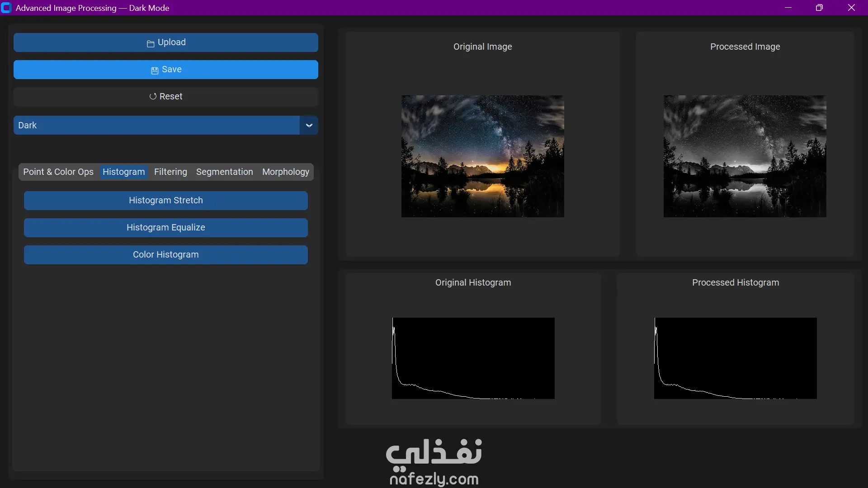Click the Color Histogram button
868x488 pixels.
165,254
